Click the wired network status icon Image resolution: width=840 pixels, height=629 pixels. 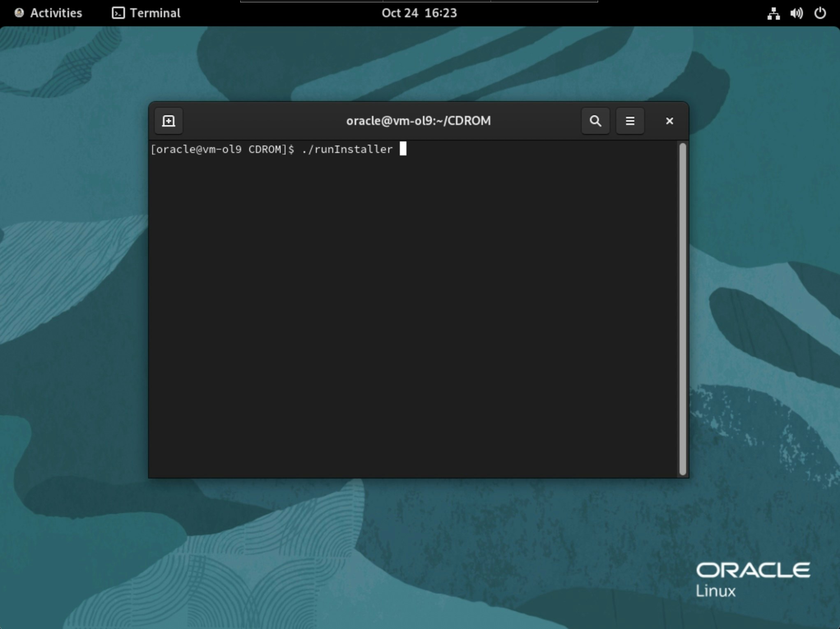tap(773, 13)
